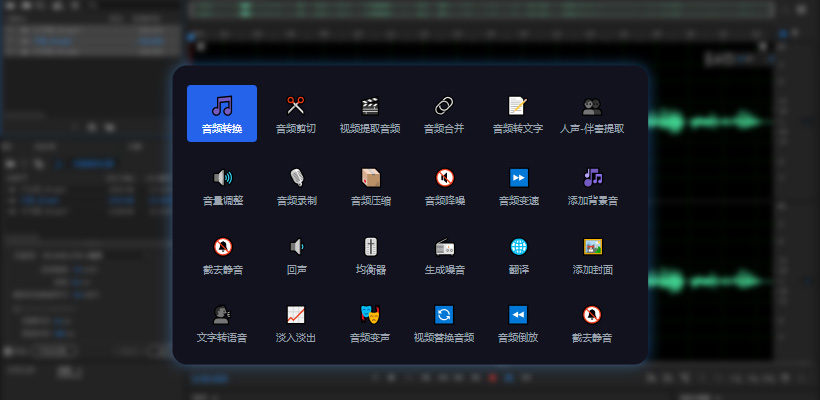
Task: Select 截去静音 beside the 回声 tool
Action: click(x=222, y=255)
